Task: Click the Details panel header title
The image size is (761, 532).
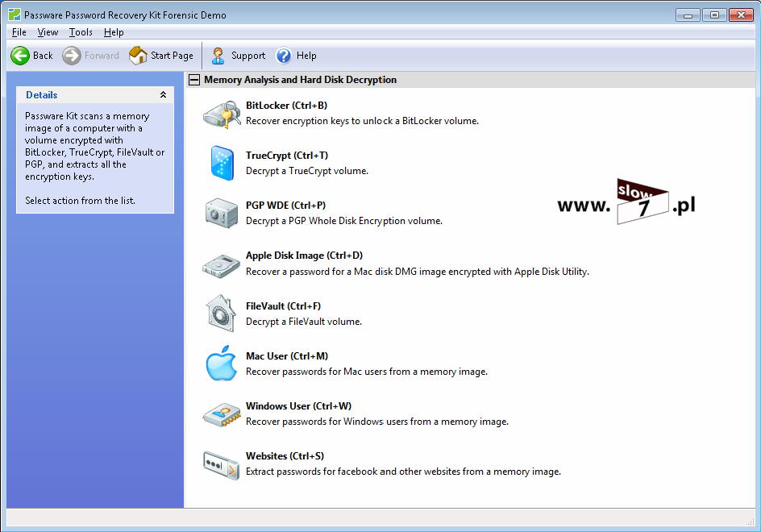Action: click(x=42, y=94)
